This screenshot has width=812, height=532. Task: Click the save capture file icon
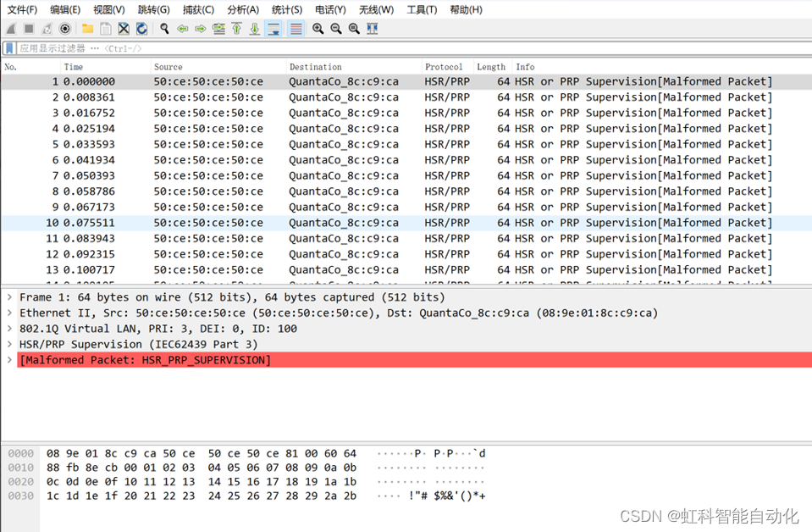pos(106,29)
